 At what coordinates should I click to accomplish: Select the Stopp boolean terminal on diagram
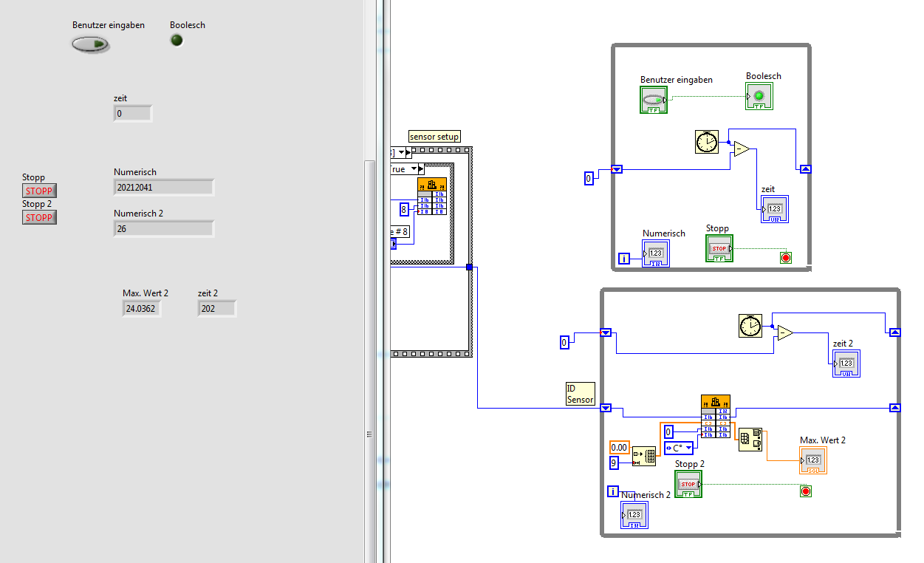[x=719, y=248]
